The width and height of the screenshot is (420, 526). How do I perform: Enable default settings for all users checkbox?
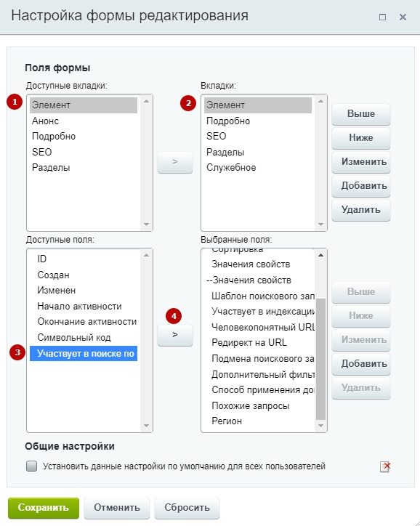pyautogui.click(x=31, y=466)
